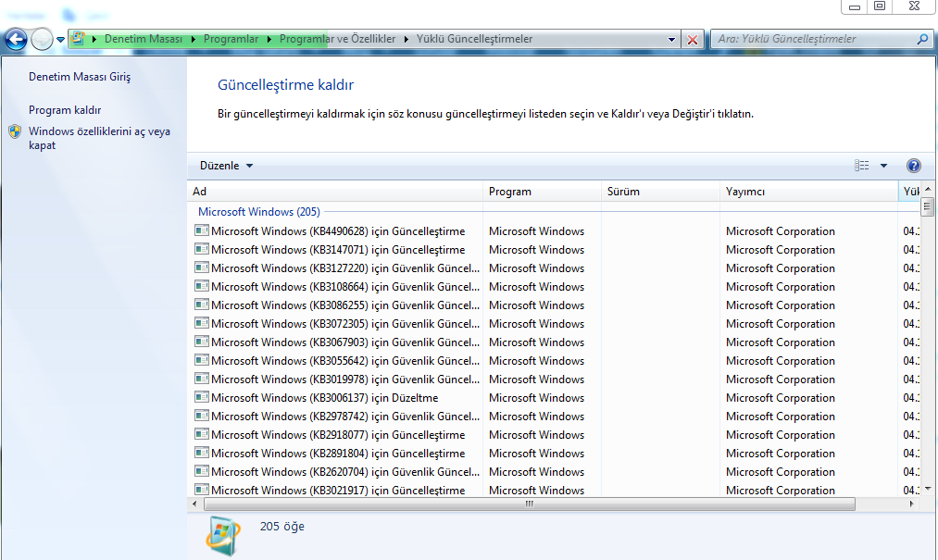This screenshot has height=560, width=938.
Task: Open Denetim Masası Giriş link
Action: (x=80, y=77)
